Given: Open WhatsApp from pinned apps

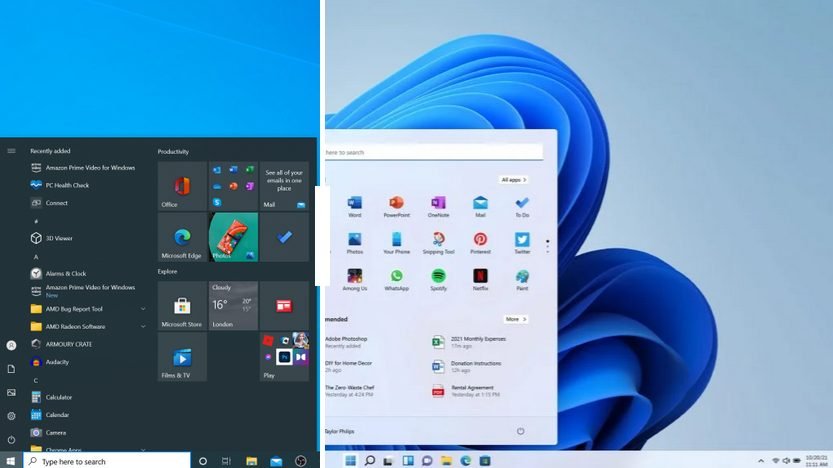Looking at the screenshot, I should [x=396, y=280].
